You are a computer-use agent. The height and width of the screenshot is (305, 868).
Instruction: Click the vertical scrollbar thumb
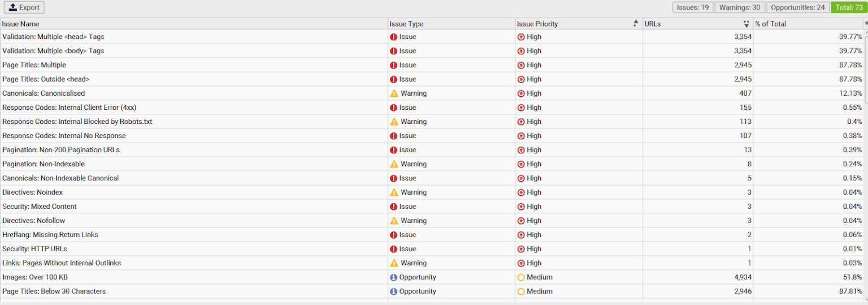[865, 68]
